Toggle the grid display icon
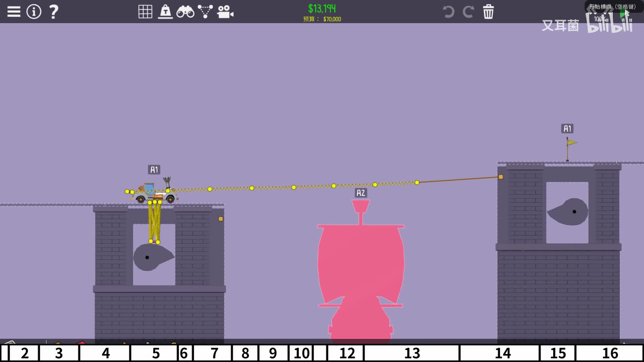 coord(145,12)
